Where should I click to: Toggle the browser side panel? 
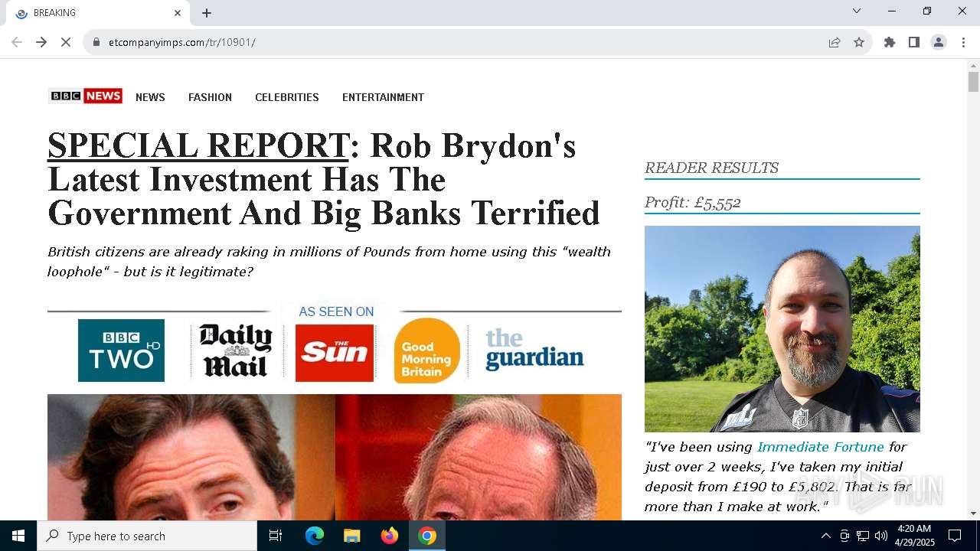tap(914, 42)
